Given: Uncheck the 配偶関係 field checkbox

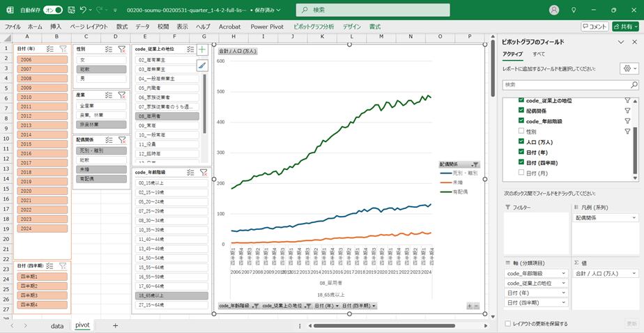Looking at the screenshot, I should coord(521,111).
